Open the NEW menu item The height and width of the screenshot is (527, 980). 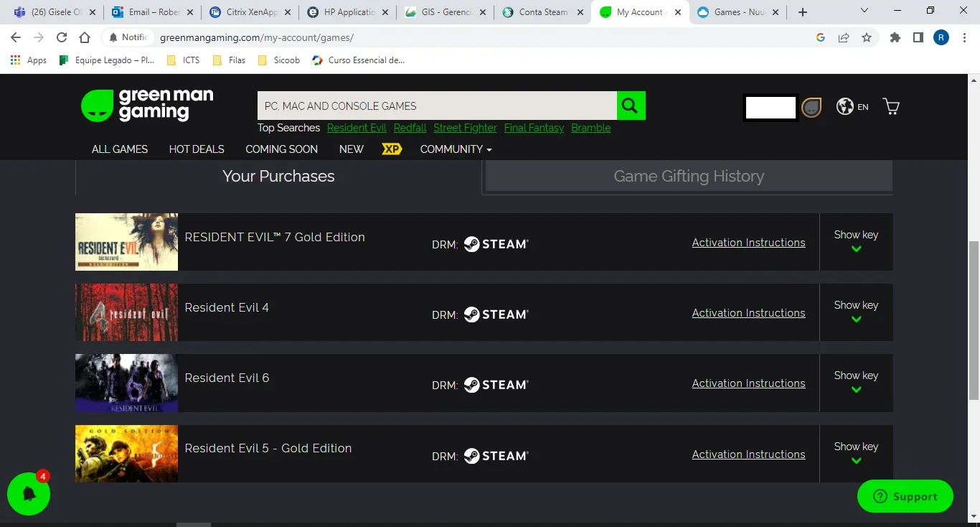tap(352, 149)
